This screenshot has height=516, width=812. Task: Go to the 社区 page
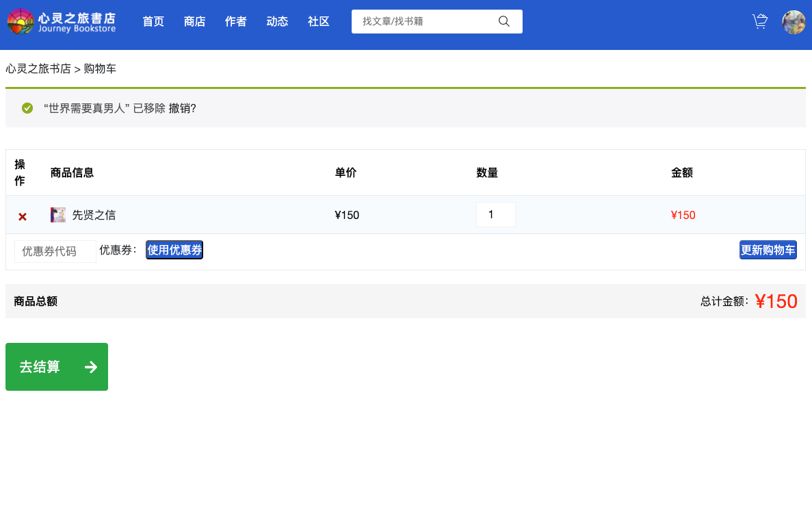(318, 22)
